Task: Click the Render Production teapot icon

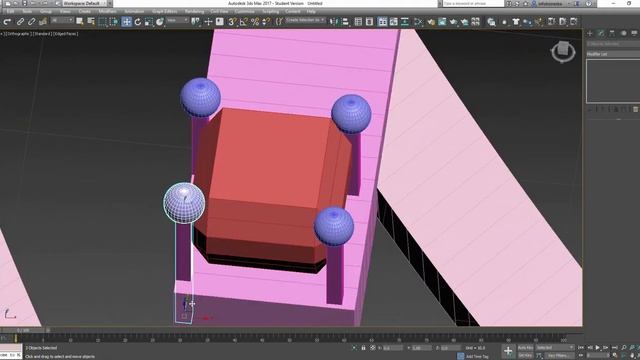Action: [453, 22]
